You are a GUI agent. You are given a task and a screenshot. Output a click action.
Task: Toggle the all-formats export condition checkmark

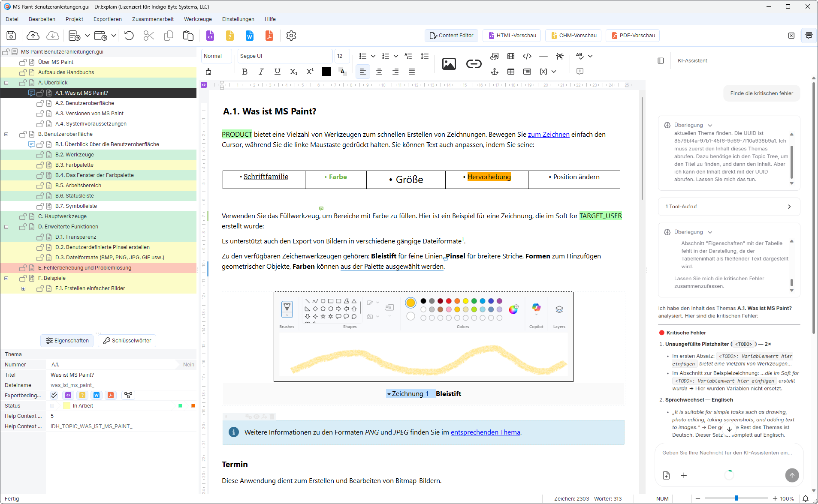(x=54, y=395)
